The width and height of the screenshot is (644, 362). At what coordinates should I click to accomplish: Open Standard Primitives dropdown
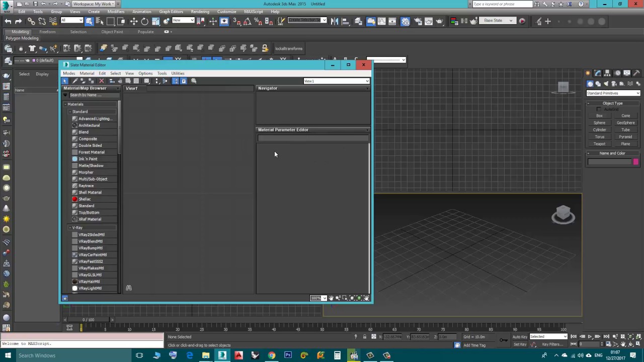pyautogui.click(x=613, y=93)
